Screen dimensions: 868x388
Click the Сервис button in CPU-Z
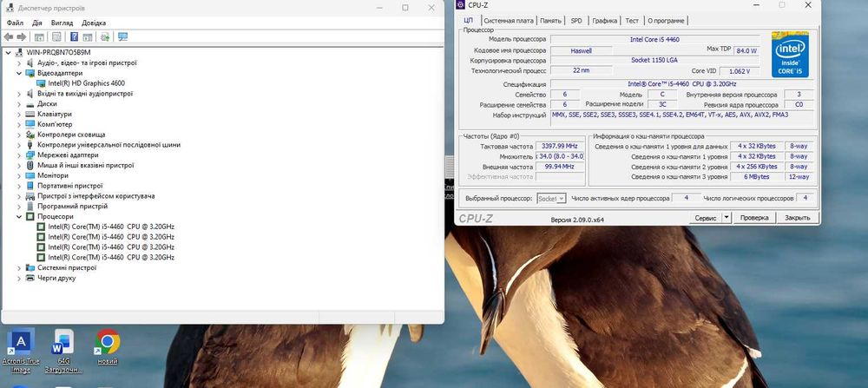pos(706,218)
